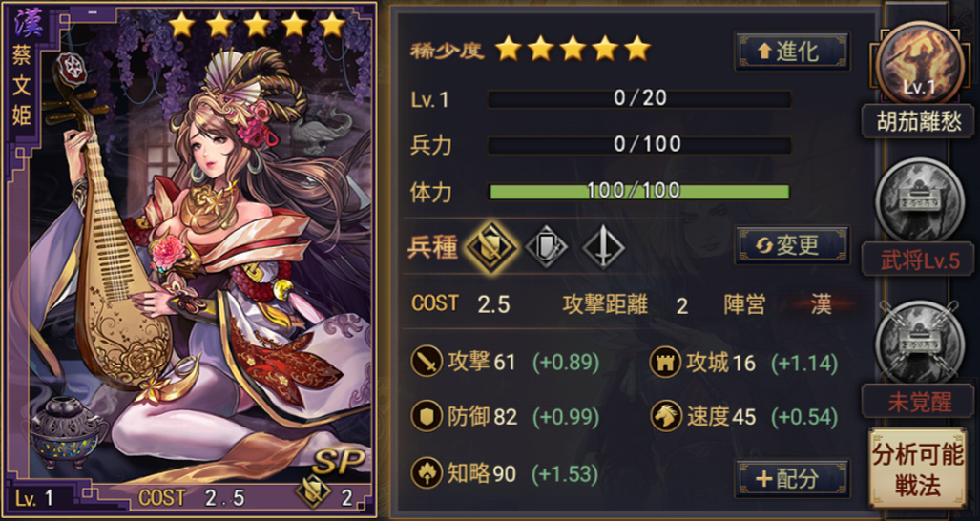The width and height of the screenshot is (980, 521).
Task: Open the ＋配分 stat allocation button
Action: 793,478
